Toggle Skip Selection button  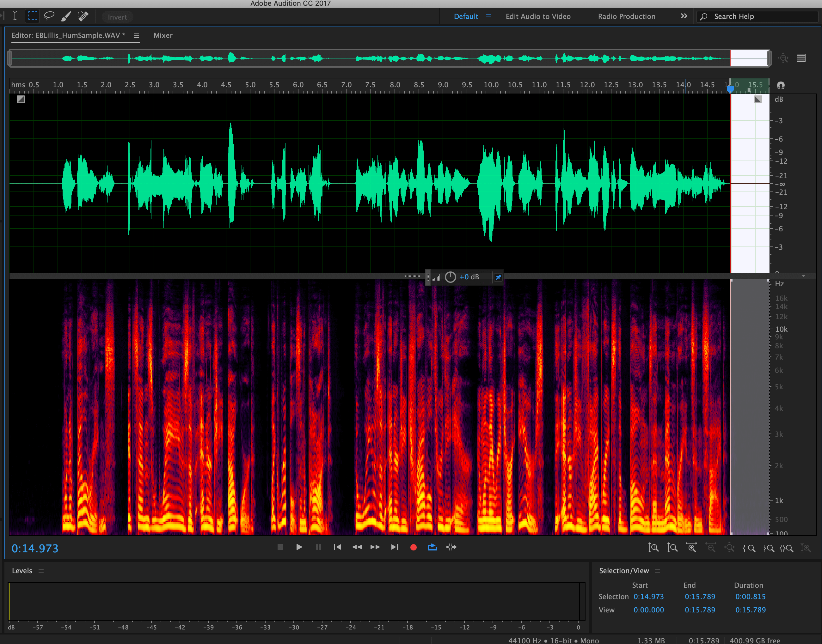pyautogui.click(x=451, y=547)
